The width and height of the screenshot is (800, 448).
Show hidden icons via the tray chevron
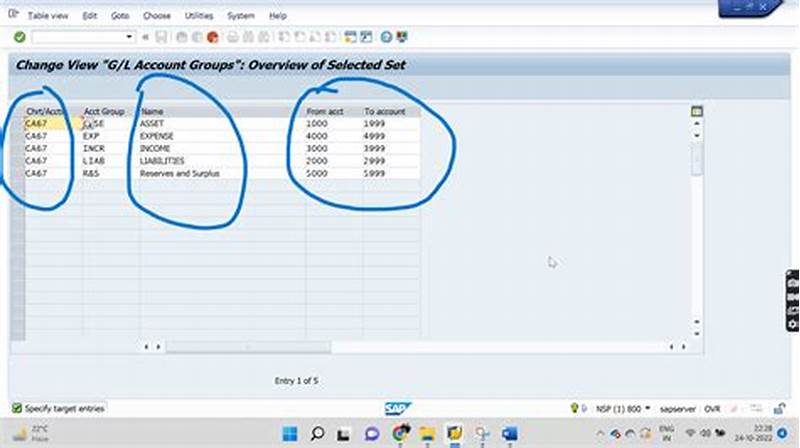(600, 434)
